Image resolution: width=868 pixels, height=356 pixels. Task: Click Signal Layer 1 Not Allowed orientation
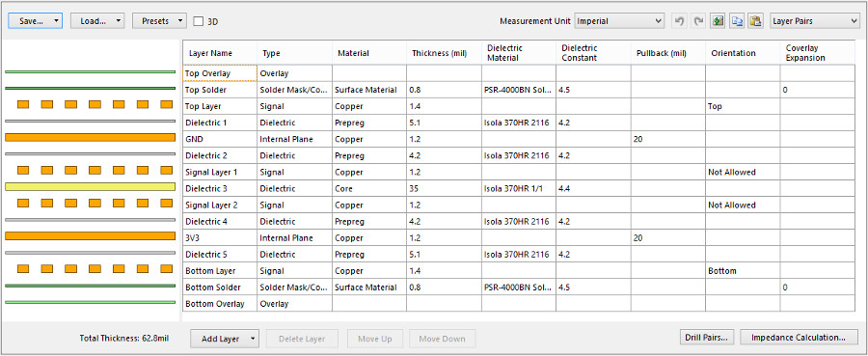click(743, 172)
